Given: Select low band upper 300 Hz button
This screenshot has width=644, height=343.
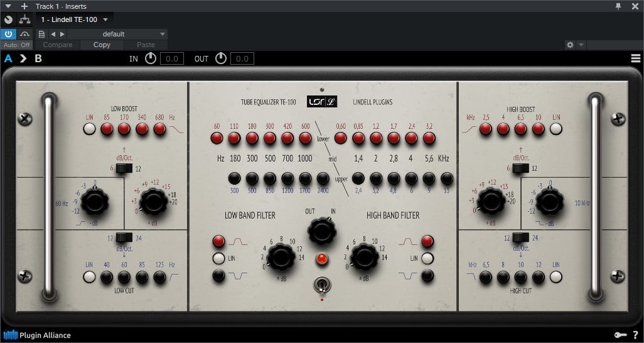Looking at the screenshot, I should [235, 178].
